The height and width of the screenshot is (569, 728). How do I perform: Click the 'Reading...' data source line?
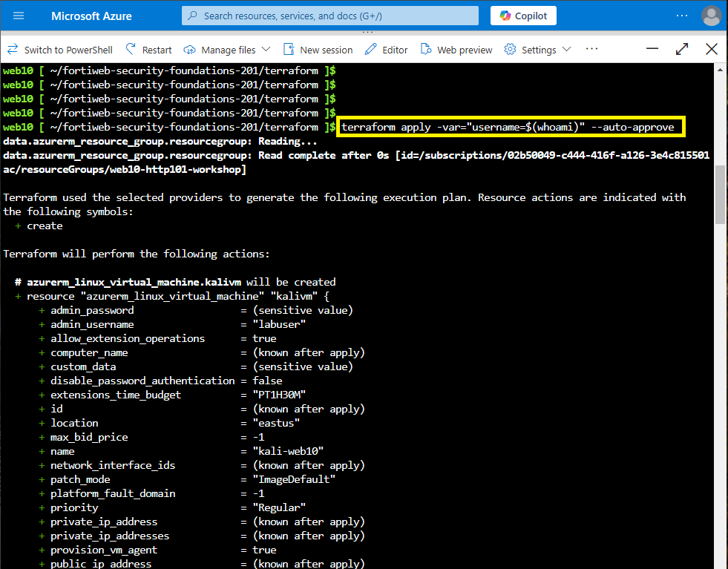click(160, 141)
